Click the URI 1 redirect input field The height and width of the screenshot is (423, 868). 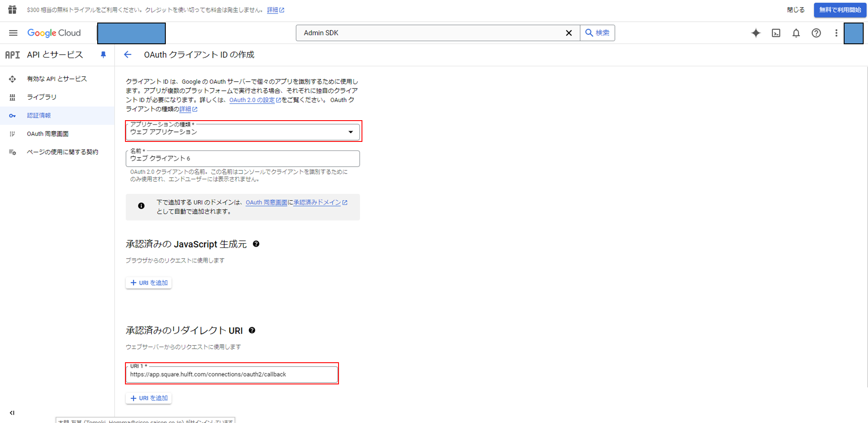[232, 374]
